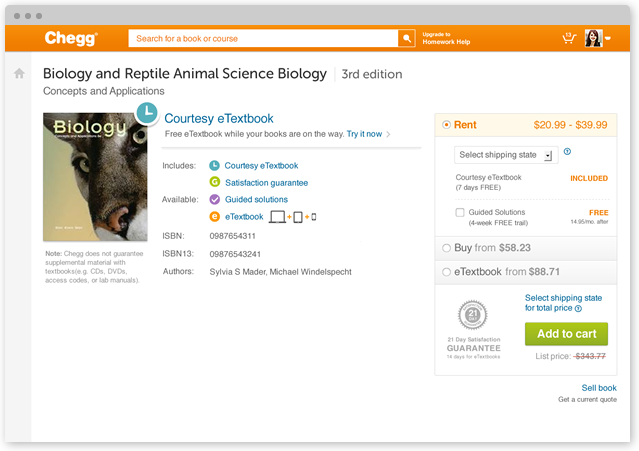The width and height of the screenshot is (639, 451).
Task: Click the clock badge on book cover
Action: pyautogui.click(x=147, y=113)
